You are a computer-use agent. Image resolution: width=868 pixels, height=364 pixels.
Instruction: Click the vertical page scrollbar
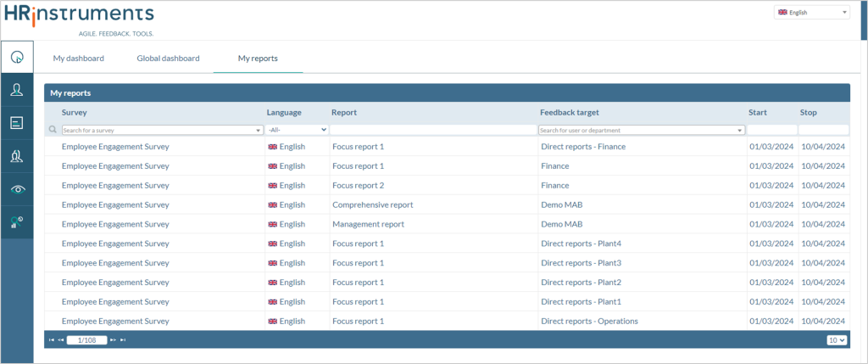tap(864, 20)
